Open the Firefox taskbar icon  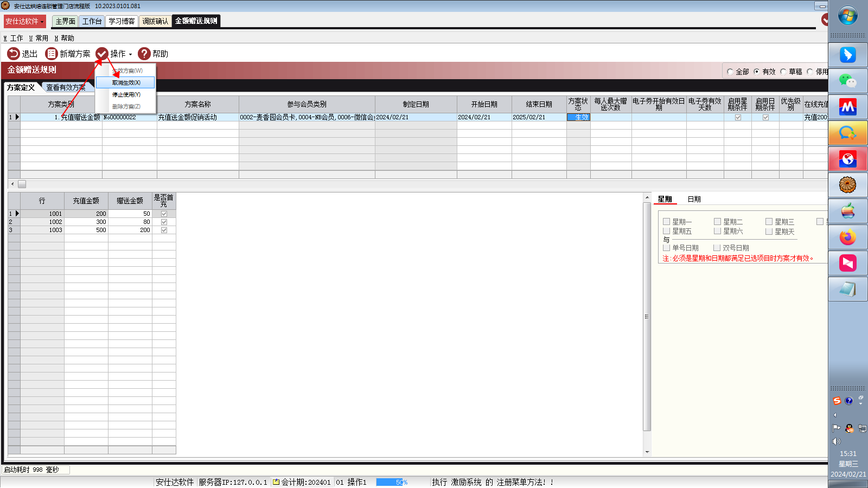tap(848, 237)
